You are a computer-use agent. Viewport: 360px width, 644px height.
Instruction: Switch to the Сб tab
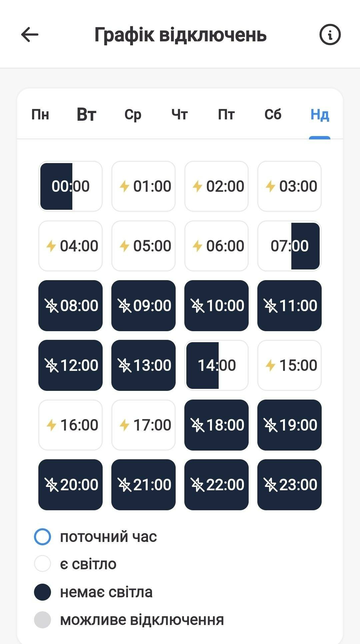[x=273, y=114]
